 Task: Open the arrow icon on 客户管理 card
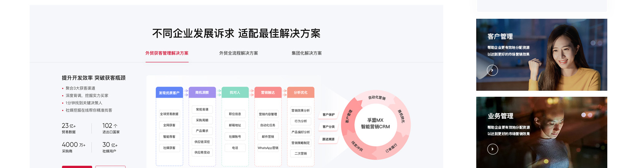[x=492, y=70]
